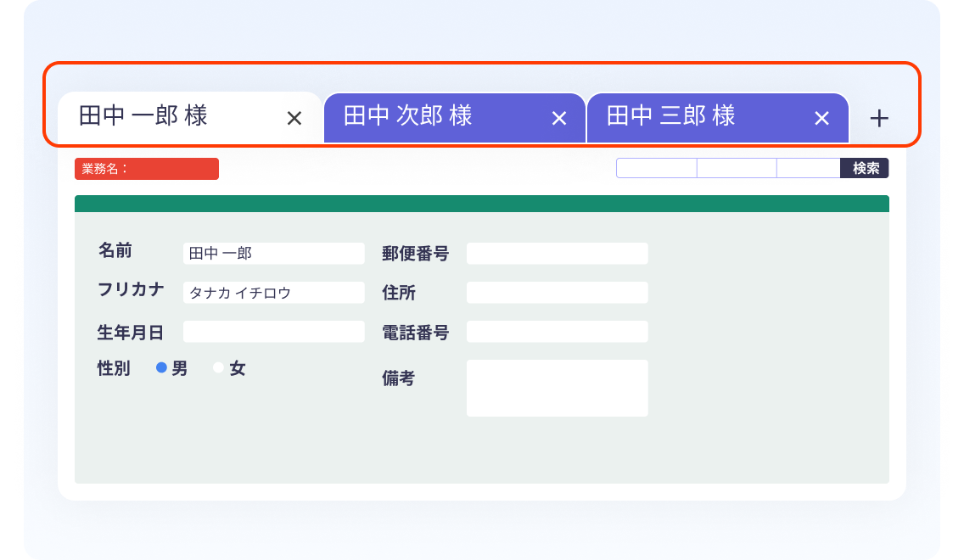Viewport: 964px width, 560px height.
Task: Click the red 業務名 label
Action: tap(147, 169)
